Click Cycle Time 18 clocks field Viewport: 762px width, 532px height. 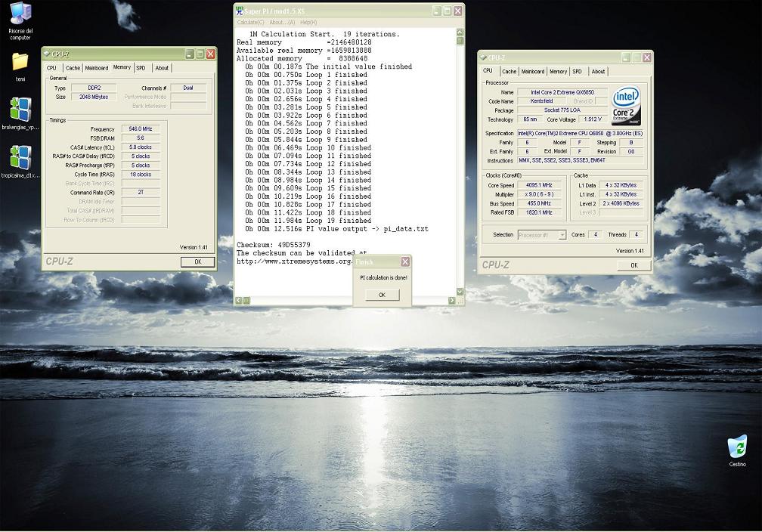point(141,175)
